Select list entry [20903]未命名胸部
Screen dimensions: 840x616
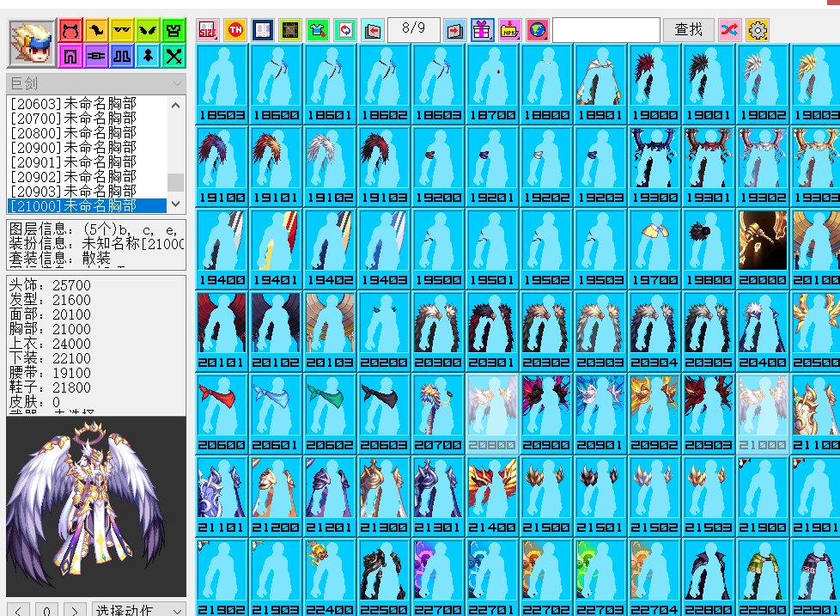[72, 191]
